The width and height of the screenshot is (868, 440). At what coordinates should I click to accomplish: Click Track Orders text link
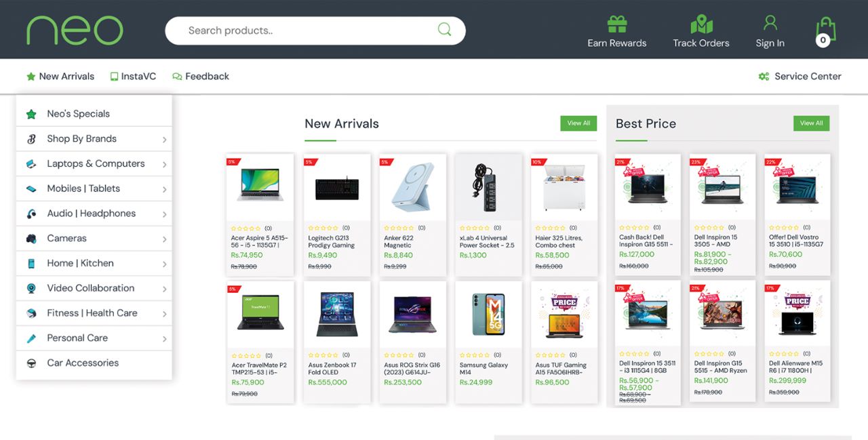click(x=701, y=43)
